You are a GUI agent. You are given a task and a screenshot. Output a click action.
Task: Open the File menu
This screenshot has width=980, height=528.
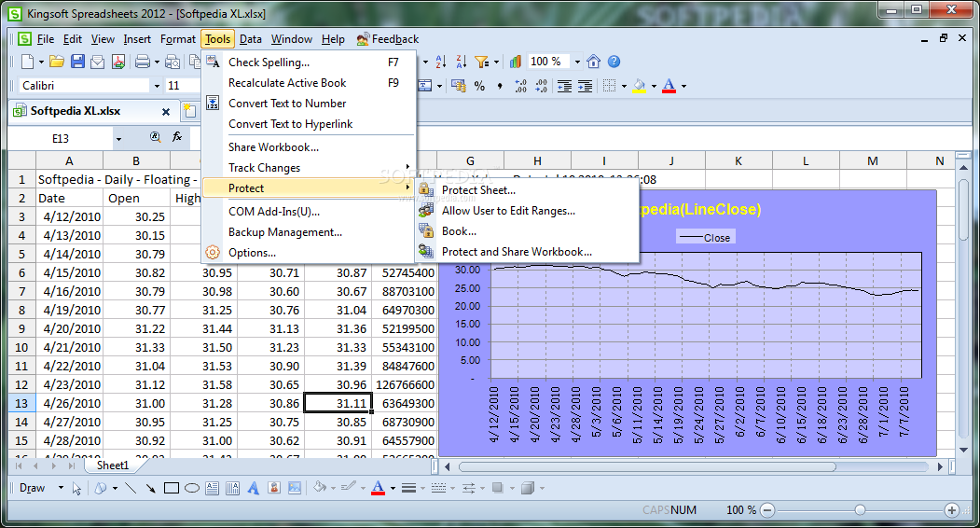pos(46,39)
